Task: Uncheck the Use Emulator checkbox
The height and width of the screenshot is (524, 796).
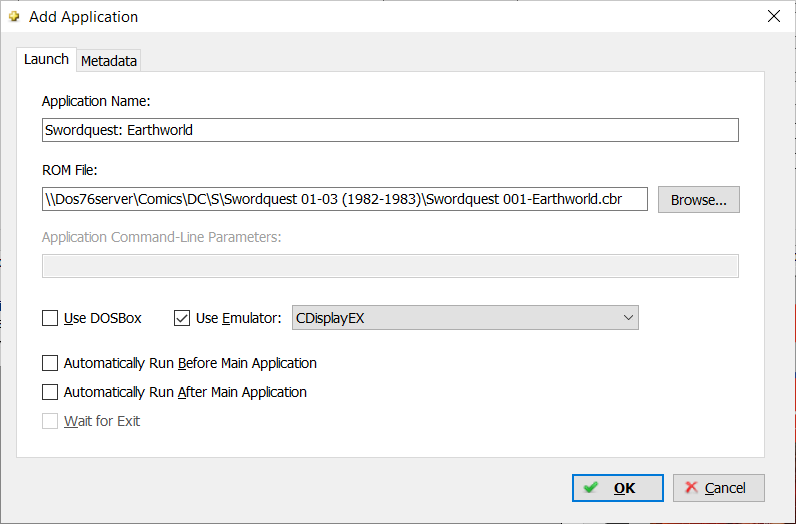Action: tap(182, 318)
